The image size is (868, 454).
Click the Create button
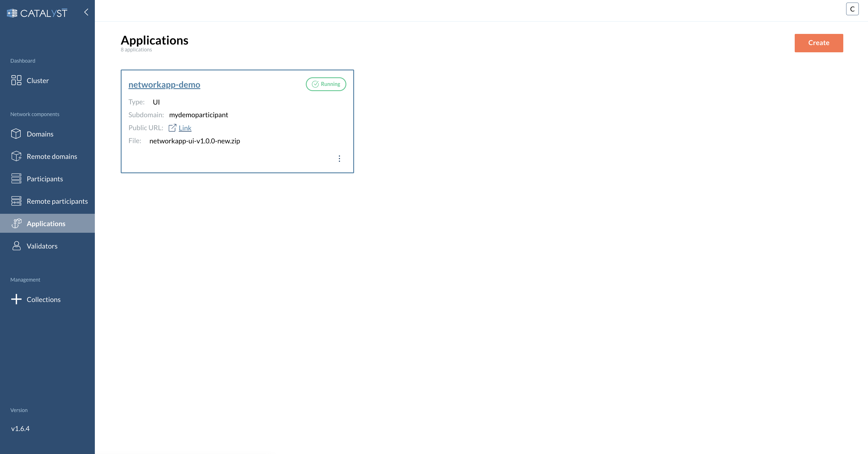tap(819, 43)
